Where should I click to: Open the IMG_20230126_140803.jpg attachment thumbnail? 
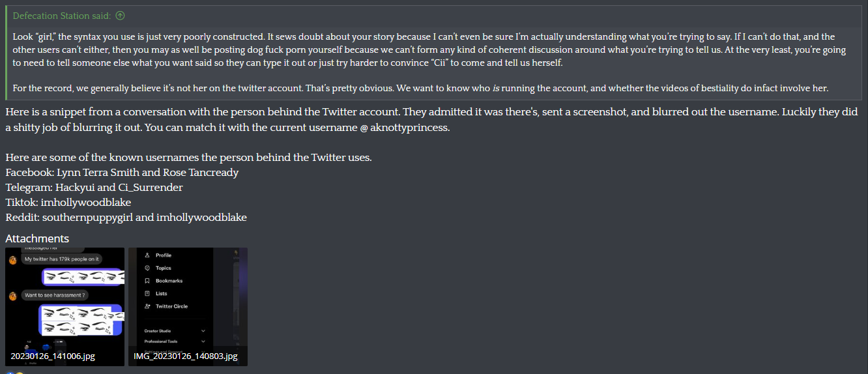point(188,306)
